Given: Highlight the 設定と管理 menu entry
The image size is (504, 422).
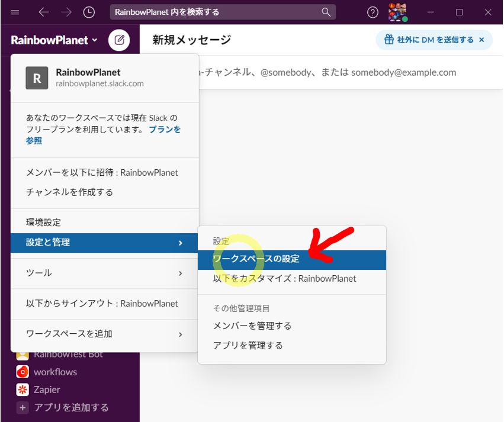Looking at the screenshot, I should [x=104, y=243].
